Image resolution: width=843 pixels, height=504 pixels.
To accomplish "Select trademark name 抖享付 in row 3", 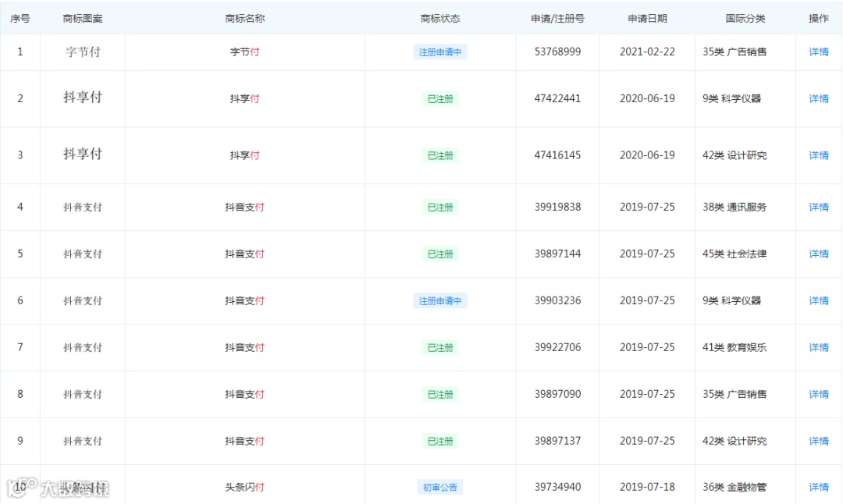I will pyautogui.click(x=244, y=155).
